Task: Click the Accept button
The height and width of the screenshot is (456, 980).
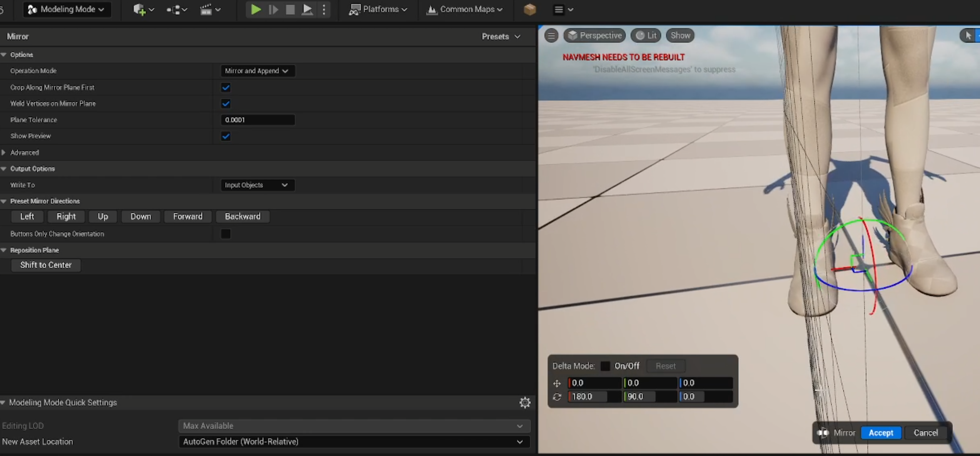Action: tap(880, 433)
